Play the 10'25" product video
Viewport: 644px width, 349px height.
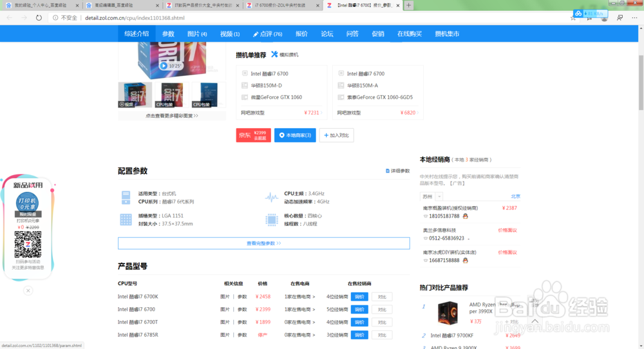[x=164, y=66]
